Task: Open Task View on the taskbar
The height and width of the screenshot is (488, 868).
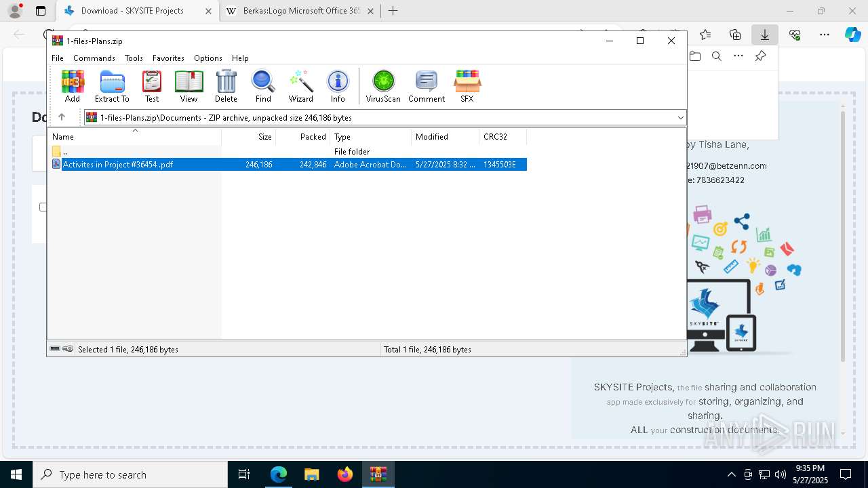Action: [244, 474]
